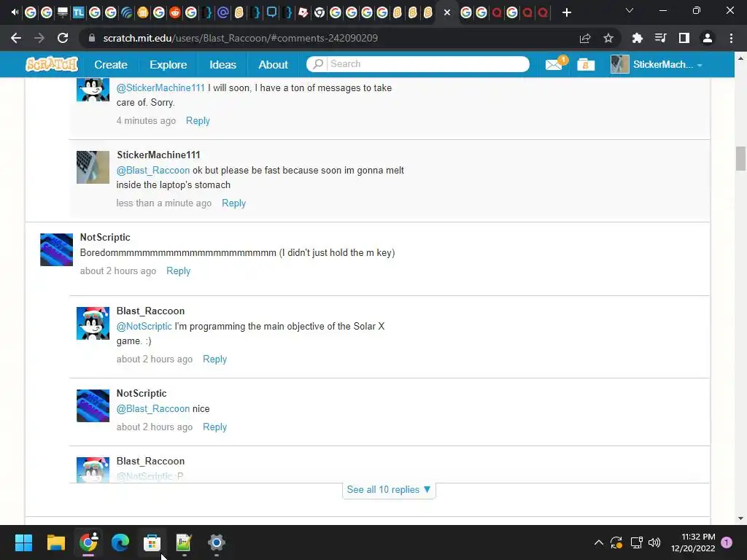Open the tab search chevron
This screenshot has height=560, width=747.
[x=630, y=10]
